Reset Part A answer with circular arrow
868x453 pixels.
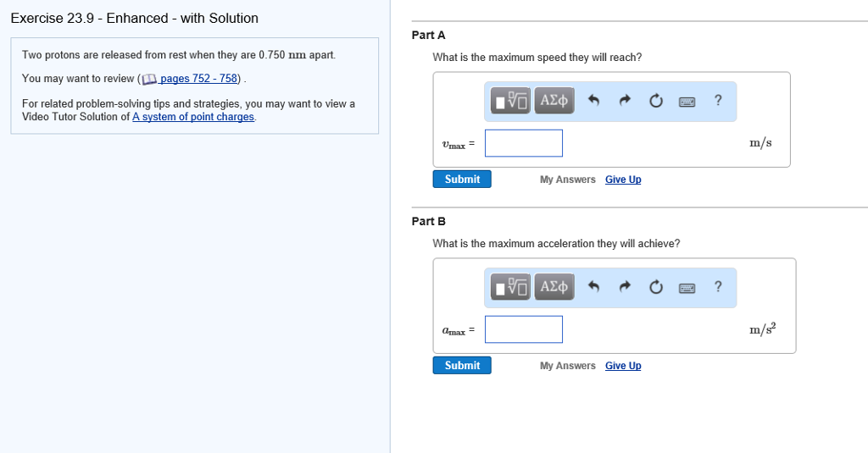[656, 101]
